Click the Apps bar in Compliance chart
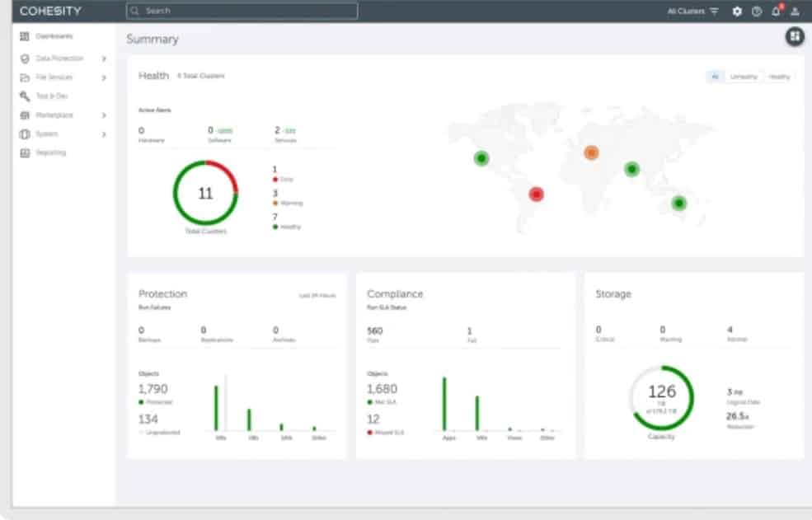The width and height of the screenshot is (812, 520). tap(444, 404)
